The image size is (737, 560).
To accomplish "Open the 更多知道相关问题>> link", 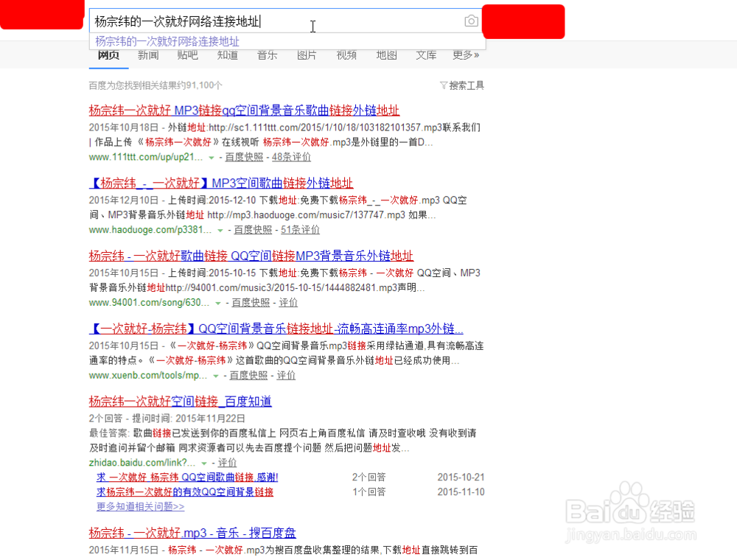I will coord(140,506).
